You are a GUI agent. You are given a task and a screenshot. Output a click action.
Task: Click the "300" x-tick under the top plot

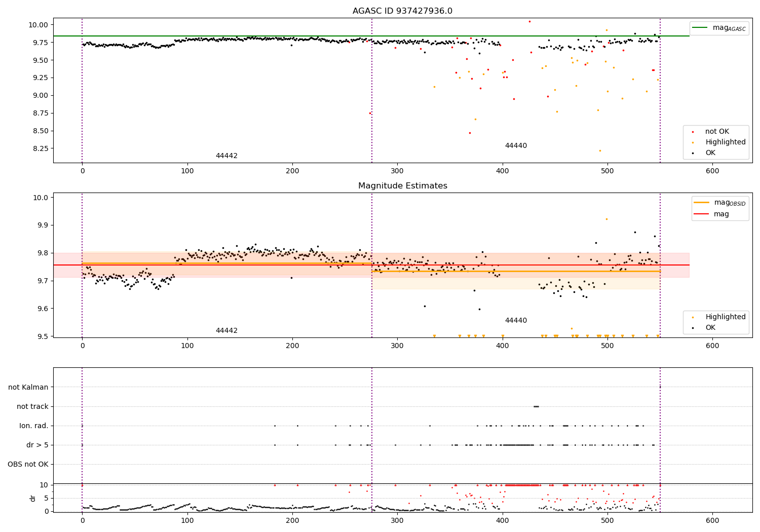pos(397,171)
